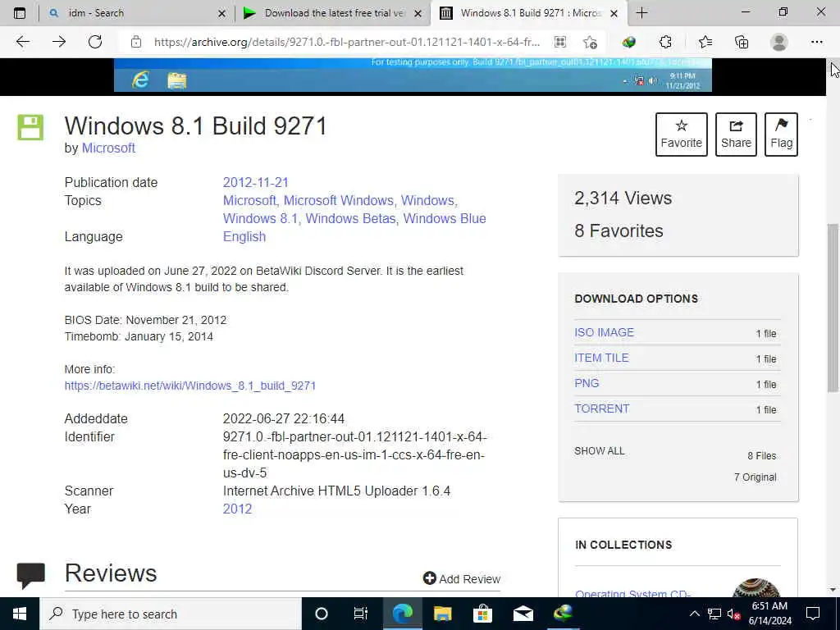Image resolution: width=840 pixels, height=630 pixels.
Task: Open Cortana circle icon on taskbar
Action: click(x=322, y=614)
